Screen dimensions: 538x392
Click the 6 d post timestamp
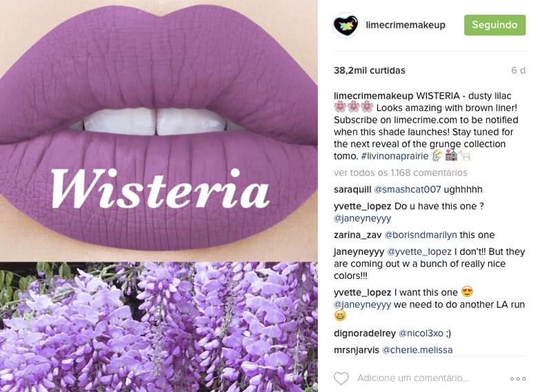pyautogui.click(x=518, y=70)
